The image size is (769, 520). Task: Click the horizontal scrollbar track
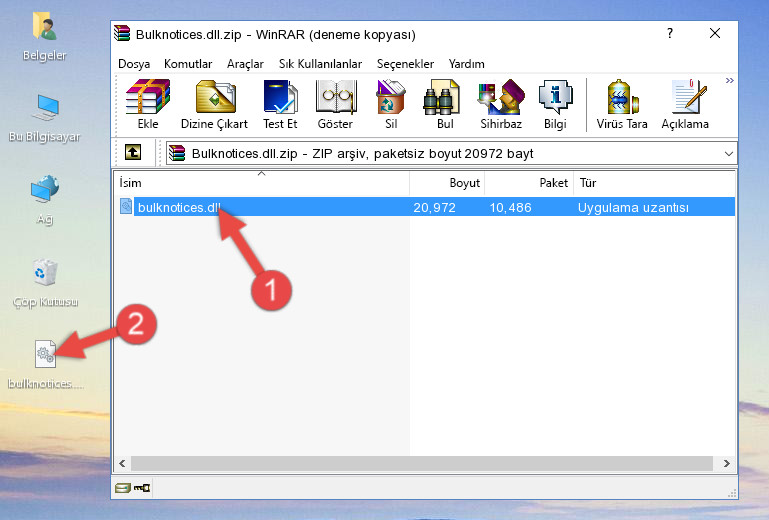(x=422, y=464)
